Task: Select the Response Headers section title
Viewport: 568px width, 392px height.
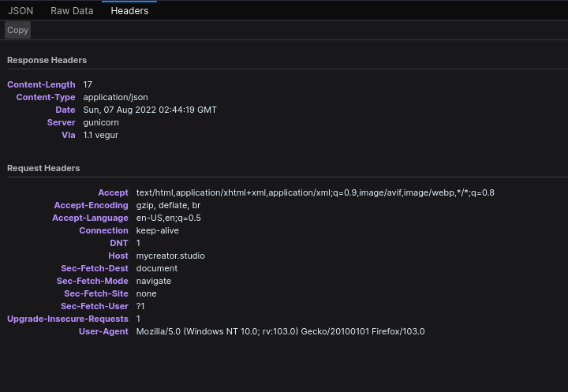Action: pyautogui.click(x=47, y=60)
